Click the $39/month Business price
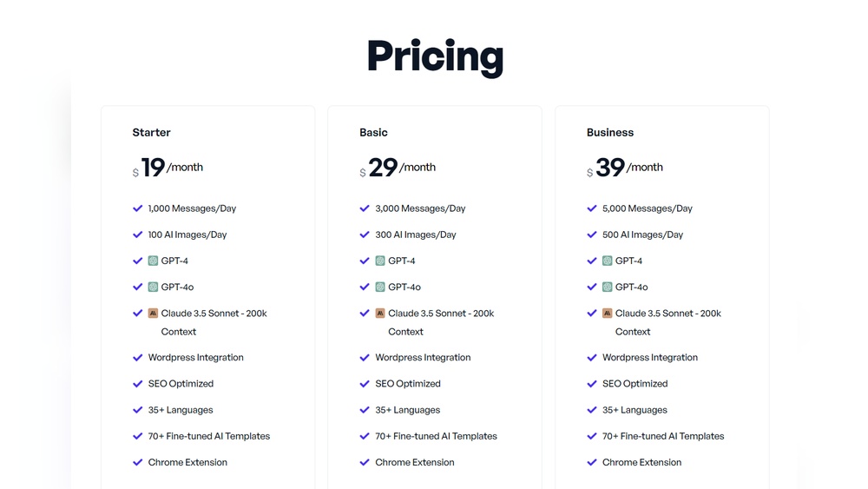Screen dimensions: 868x489 [625, 168]
